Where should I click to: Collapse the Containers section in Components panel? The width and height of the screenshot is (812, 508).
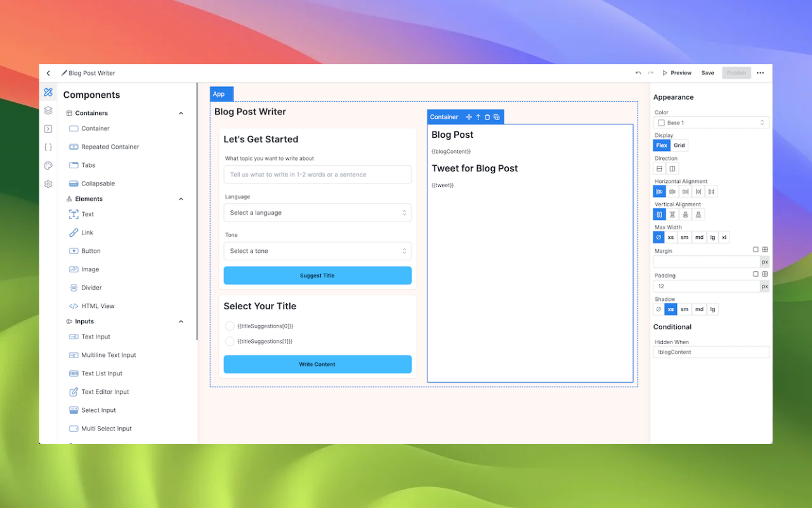tap(181, 113)
